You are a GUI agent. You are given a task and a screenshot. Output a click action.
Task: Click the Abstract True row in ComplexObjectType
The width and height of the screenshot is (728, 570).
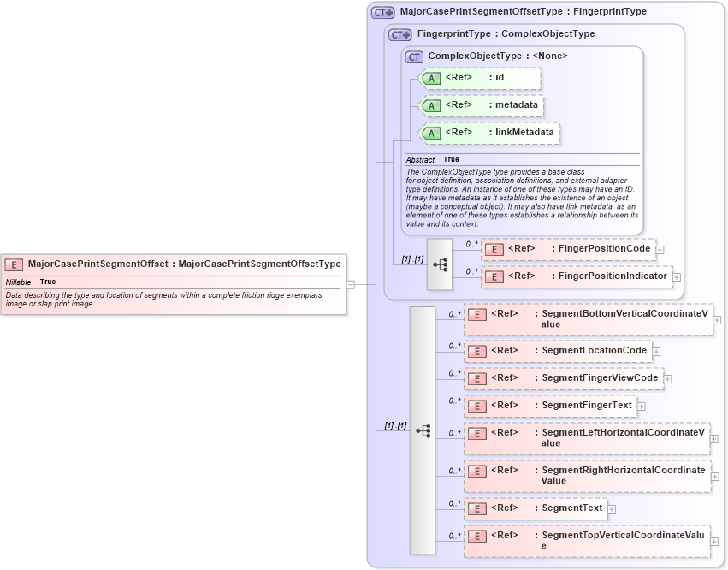[x=445, y=159]
